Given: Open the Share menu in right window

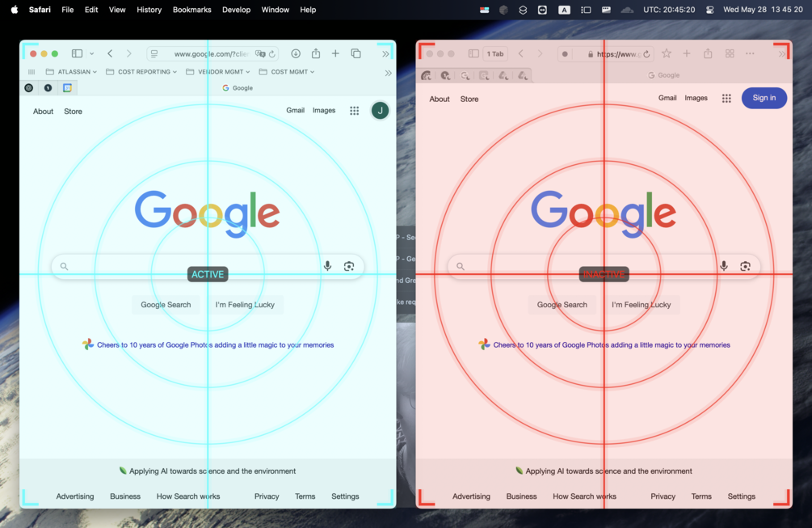Looking at the screenshot, I should tap(708, 53).
